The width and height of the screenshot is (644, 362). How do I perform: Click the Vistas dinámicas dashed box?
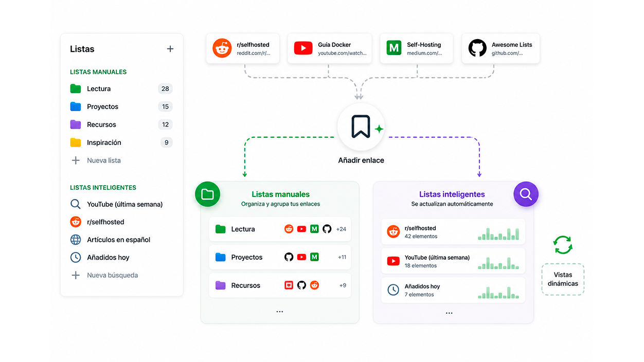pos(563,279)
